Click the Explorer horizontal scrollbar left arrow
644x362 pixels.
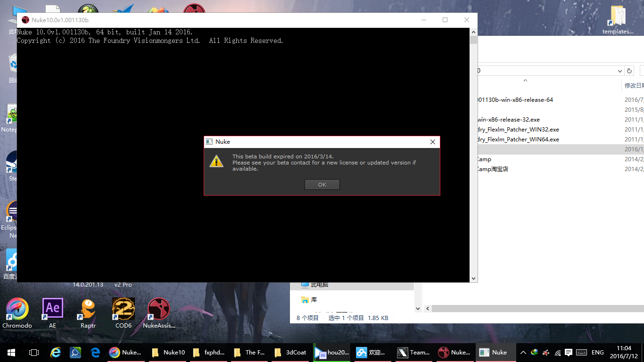428,309
